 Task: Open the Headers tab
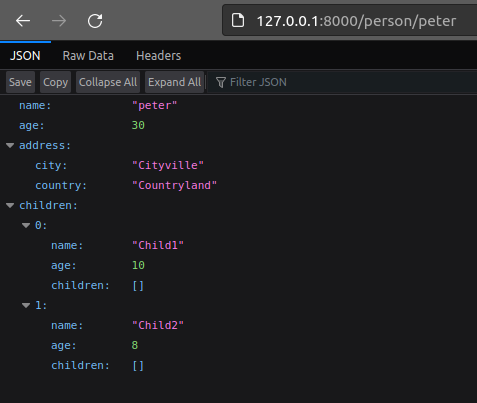(159, 56)
